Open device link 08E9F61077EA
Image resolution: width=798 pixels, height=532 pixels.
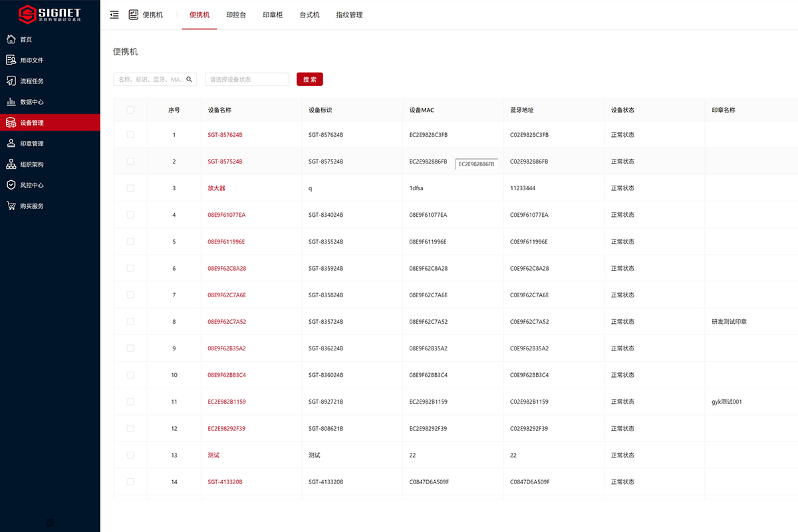click(x=226, y=215)
